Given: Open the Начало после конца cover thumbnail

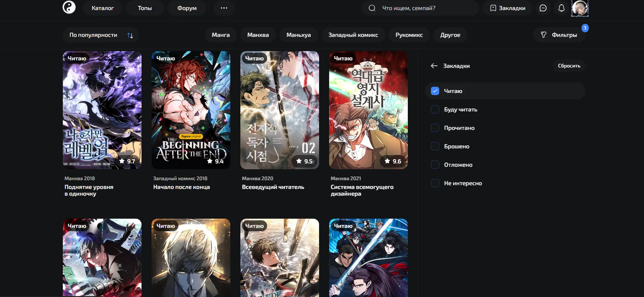Looking at the screenshot, I should tap(191, 110).
